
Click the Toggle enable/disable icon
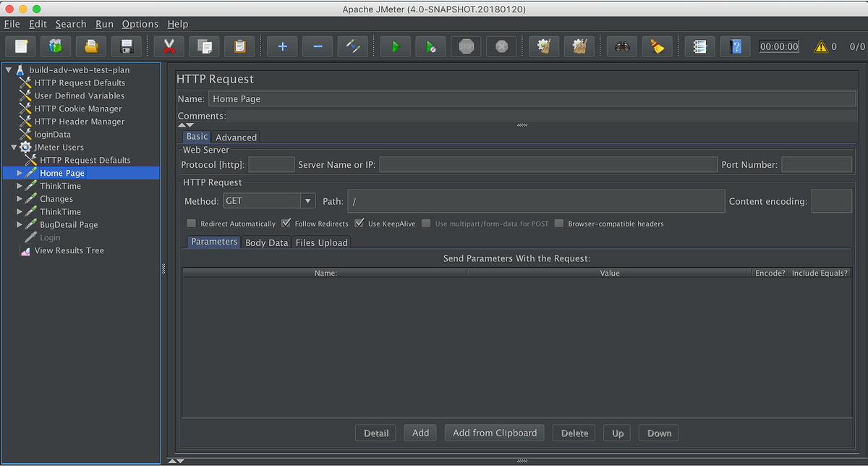(x=353, y=47)
